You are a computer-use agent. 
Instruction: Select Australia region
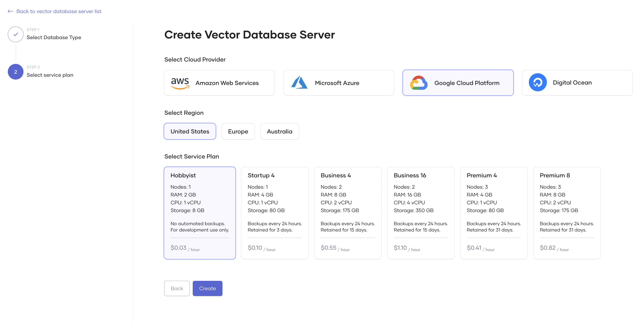279,131
